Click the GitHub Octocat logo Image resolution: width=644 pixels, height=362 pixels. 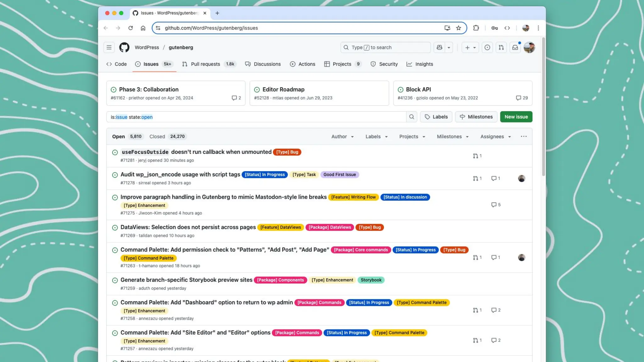[x=124, y=47]
